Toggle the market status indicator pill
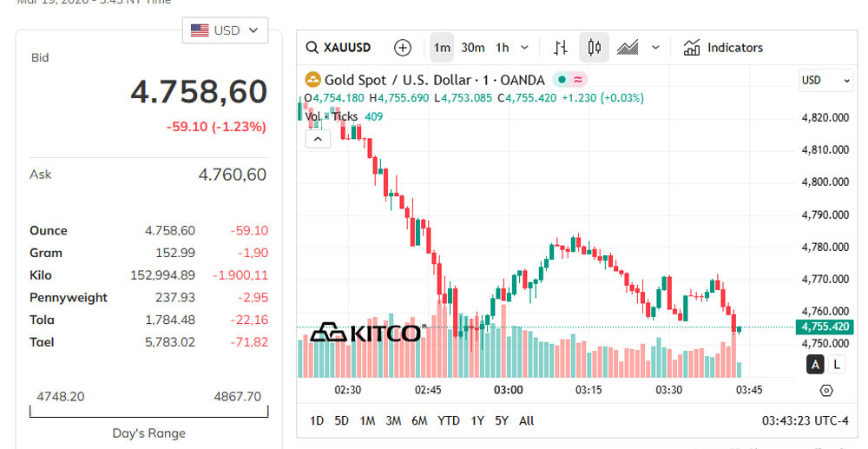 point(569,80)
